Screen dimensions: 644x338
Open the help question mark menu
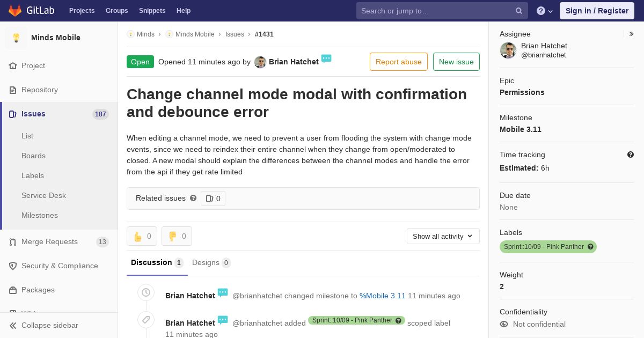pos(545,11)
